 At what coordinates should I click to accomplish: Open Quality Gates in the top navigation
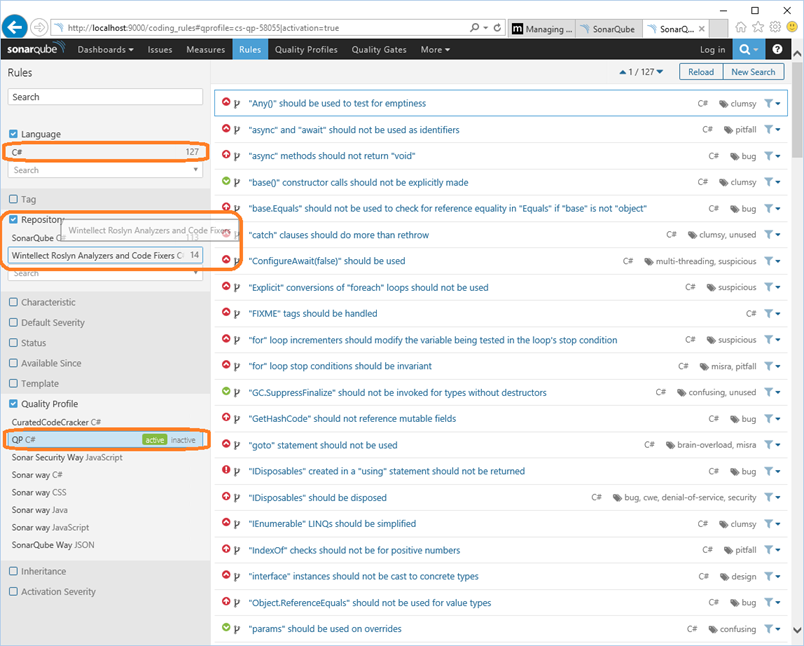point(379,50)
